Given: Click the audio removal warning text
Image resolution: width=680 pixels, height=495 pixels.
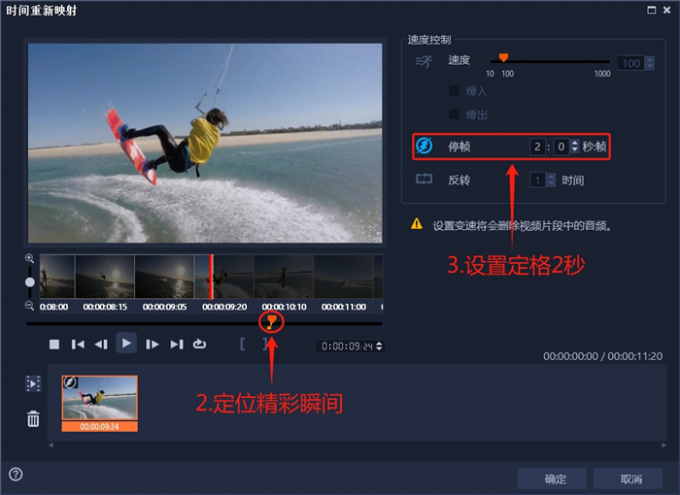Looking at the screenshot, I should (x=522, y=226).
